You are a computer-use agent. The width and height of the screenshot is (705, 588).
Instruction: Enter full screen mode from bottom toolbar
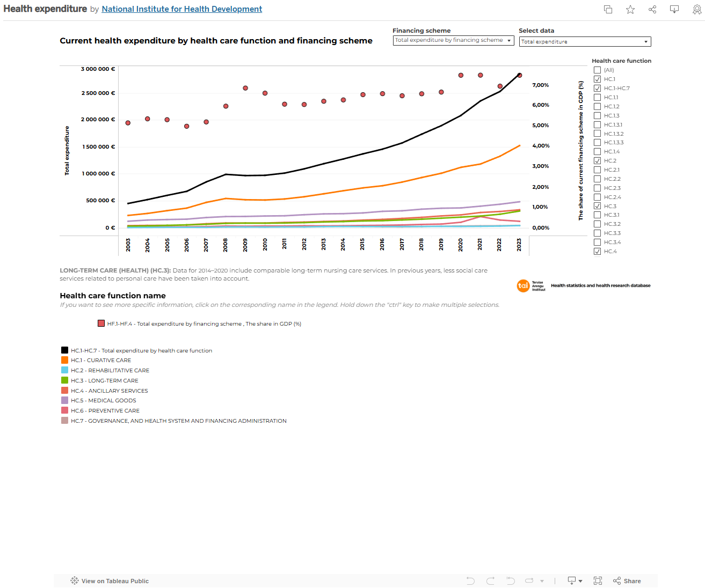598,580
